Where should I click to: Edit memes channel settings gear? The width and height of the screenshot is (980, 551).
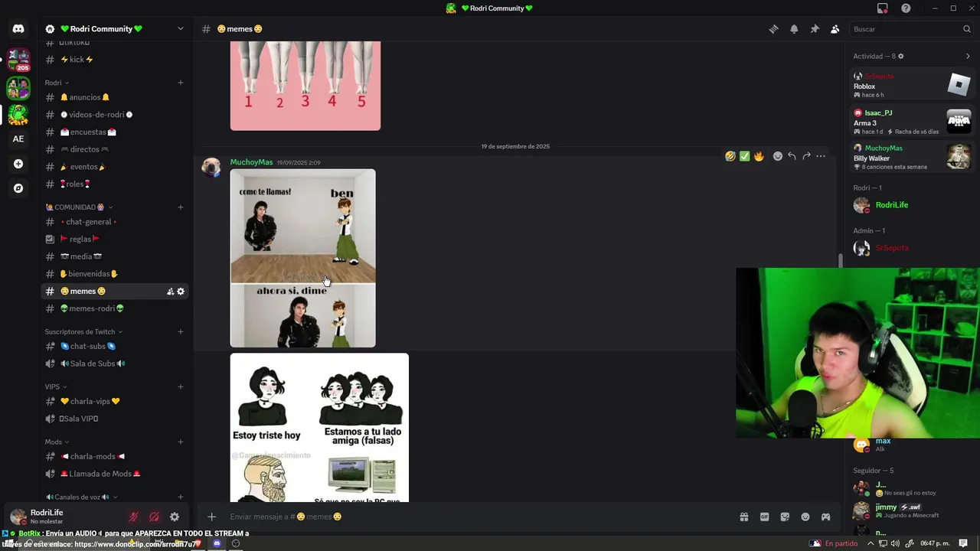point(181,292)
